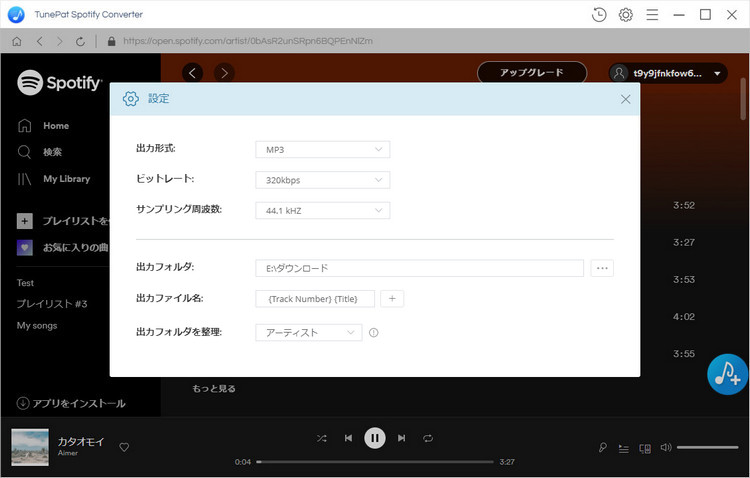Click the Spotify logo
The width and height of the screenshot is (750, 478).
59,83
